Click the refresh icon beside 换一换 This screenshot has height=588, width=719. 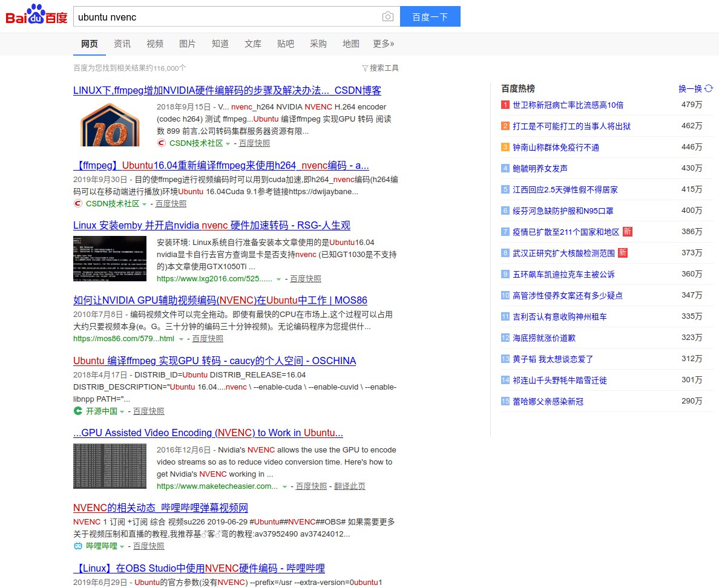coord(709,88)
